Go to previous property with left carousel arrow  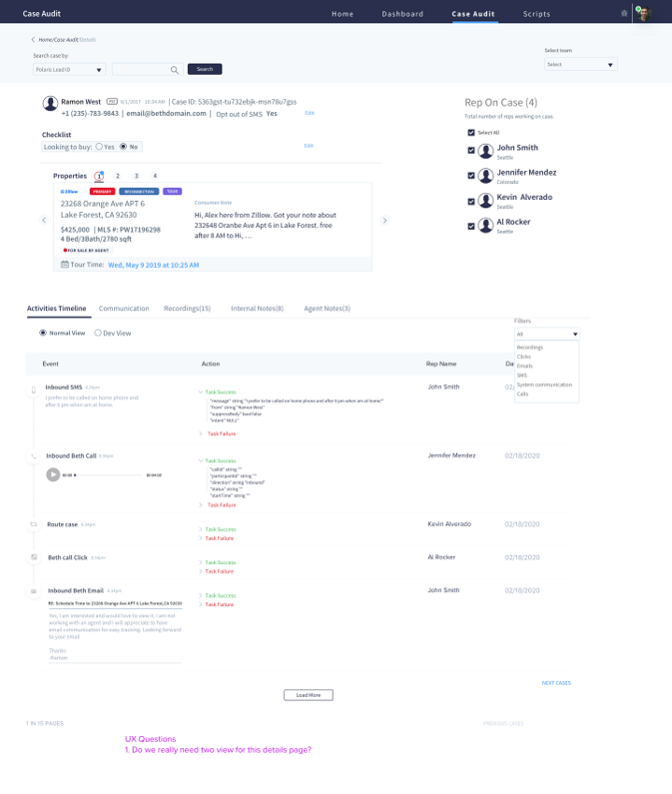click(43, 220)
